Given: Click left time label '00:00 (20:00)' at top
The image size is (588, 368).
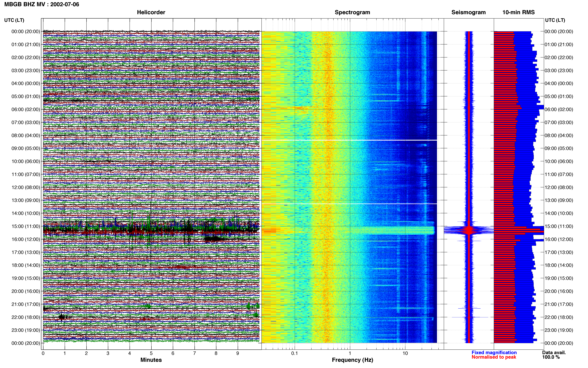Looking at the screenshot, I should tap(26, 31).
